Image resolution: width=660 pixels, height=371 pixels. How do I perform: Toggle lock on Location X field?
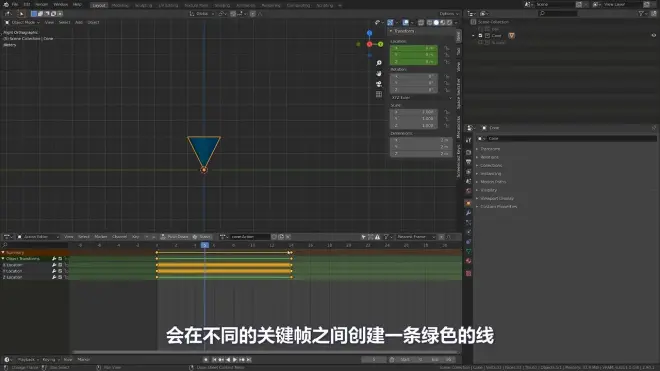click(x=447, y=48)
